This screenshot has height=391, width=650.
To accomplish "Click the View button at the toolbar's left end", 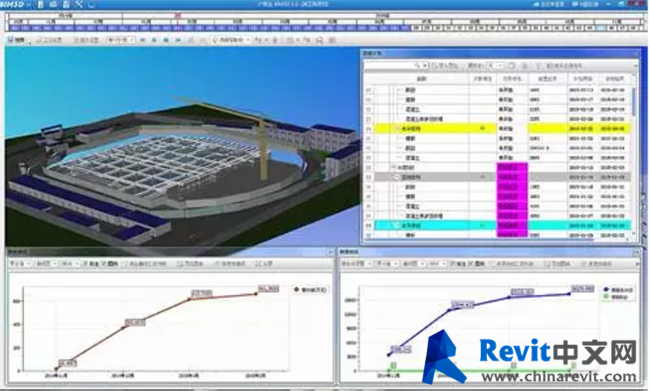I will (17, 40).
